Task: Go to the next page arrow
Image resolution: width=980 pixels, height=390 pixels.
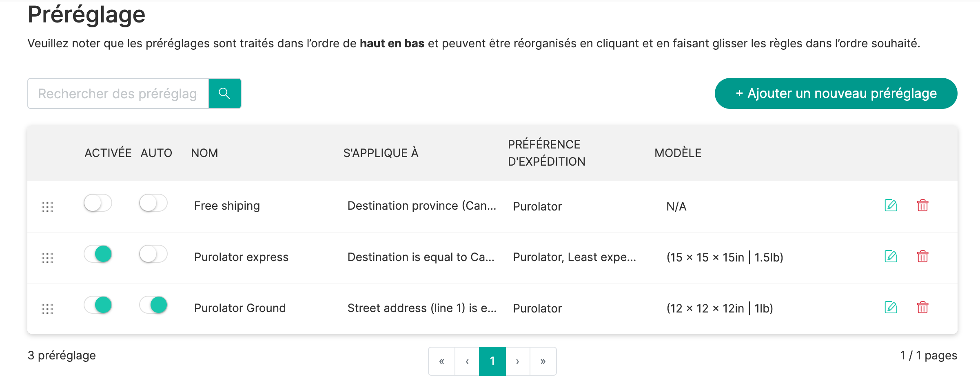Action: coord(517,361)
